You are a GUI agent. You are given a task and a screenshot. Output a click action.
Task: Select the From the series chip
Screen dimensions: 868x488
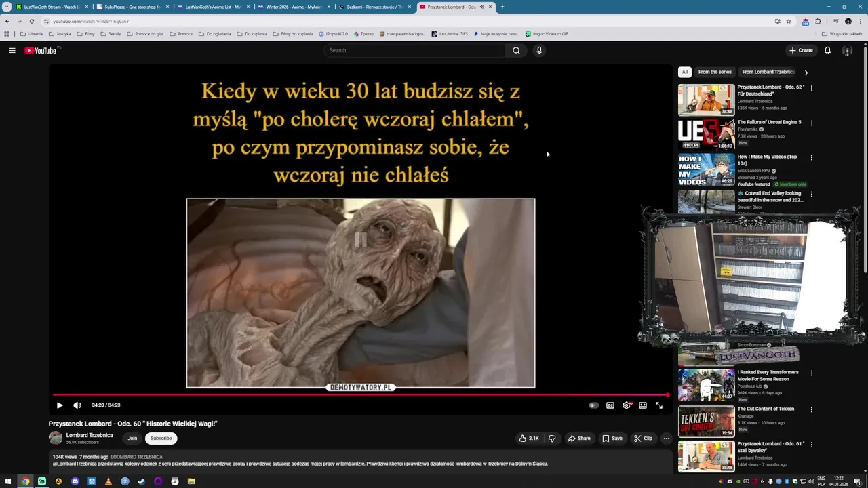click(715, 72)
